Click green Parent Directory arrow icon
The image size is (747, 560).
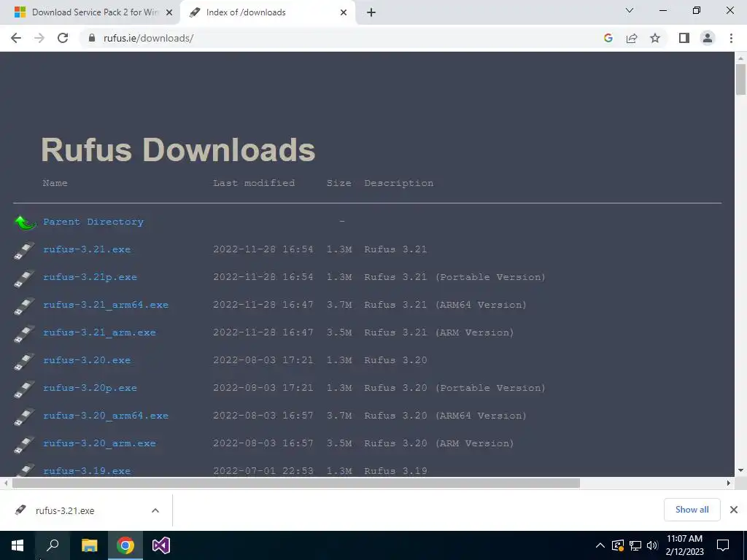pyautogui.click(x=25, y=222)
